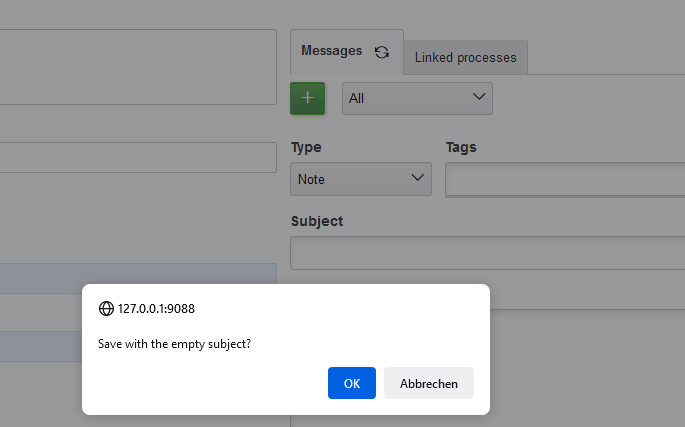
Task: Click the Tags label above the input
Action: point(461,147)
